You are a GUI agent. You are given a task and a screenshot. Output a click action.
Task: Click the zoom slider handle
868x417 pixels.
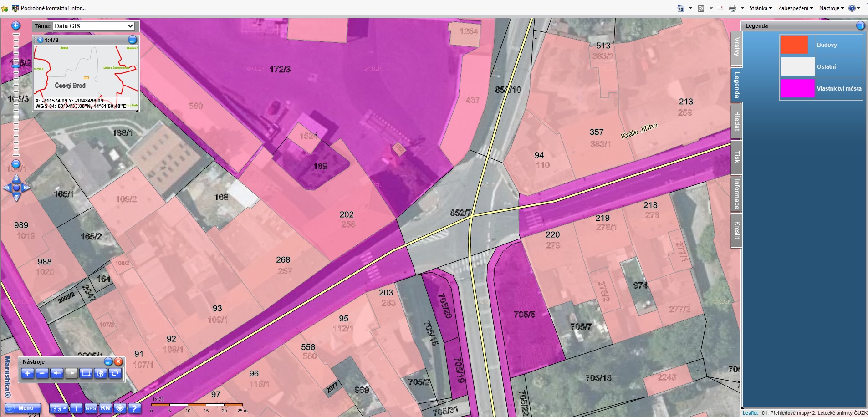tap(16, 66)
